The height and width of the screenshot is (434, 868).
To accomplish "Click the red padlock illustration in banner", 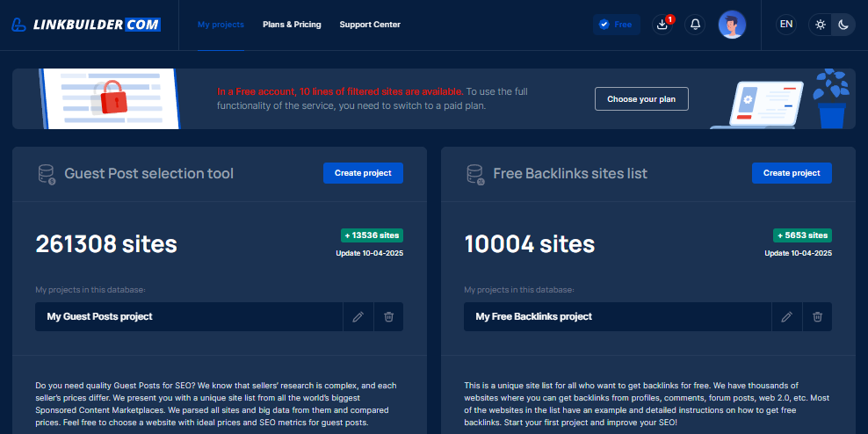I will click(114, 97).
